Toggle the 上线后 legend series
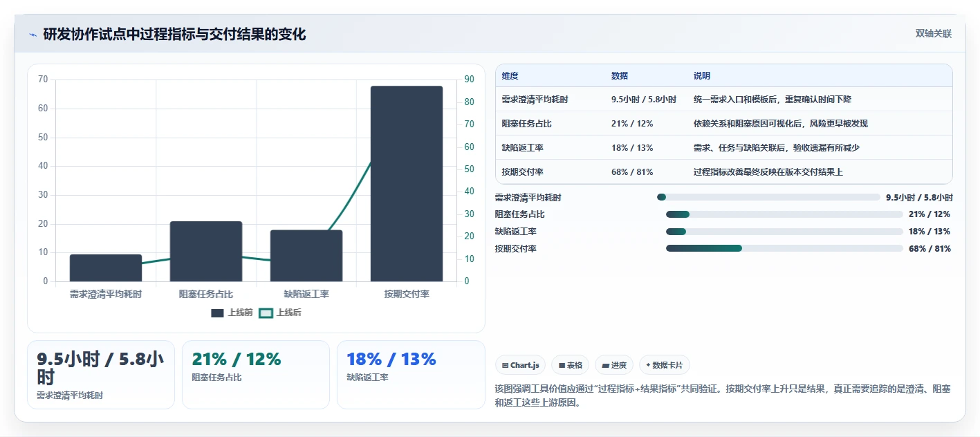The image size is (980, 437). tap(280, 313)
